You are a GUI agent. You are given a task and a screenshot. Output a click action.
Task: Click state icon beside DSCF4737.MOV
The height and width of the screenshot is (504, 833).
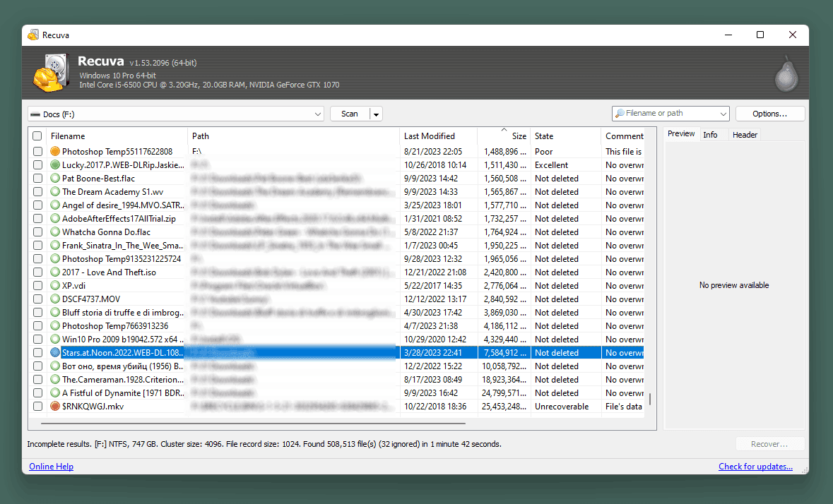click(x=54, y=299)
